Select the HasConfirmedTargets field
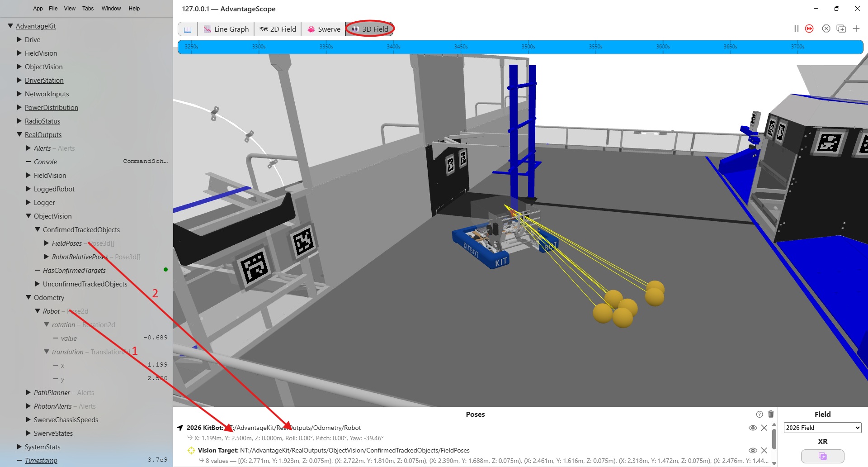 [74, 270]
